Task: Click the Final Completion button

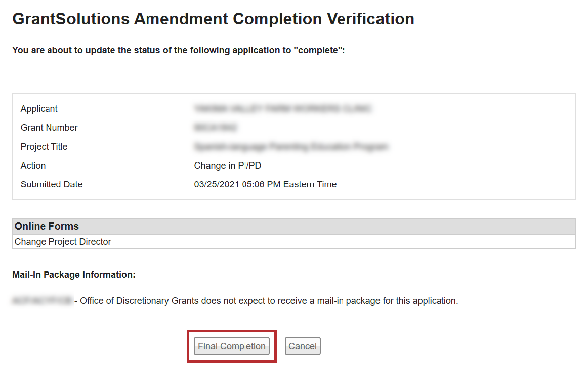Action: click(231, 346)
